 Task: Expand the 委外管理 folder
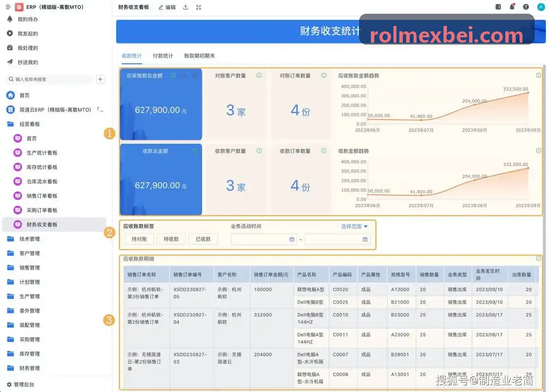point(30,310)
